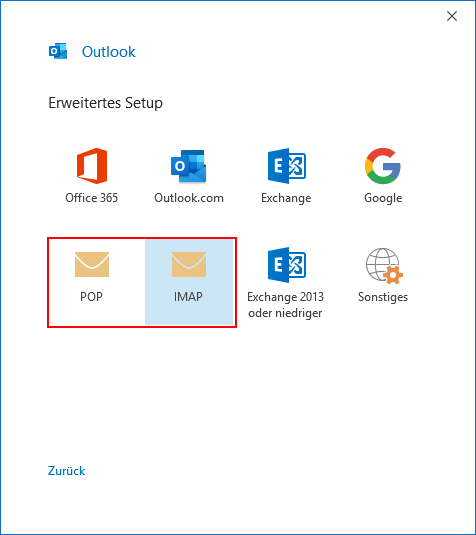Image resolution: width=476 pixels, height=535 pixels.
Task: Click the "Sonstiges" text label
Action: (383, 297)
